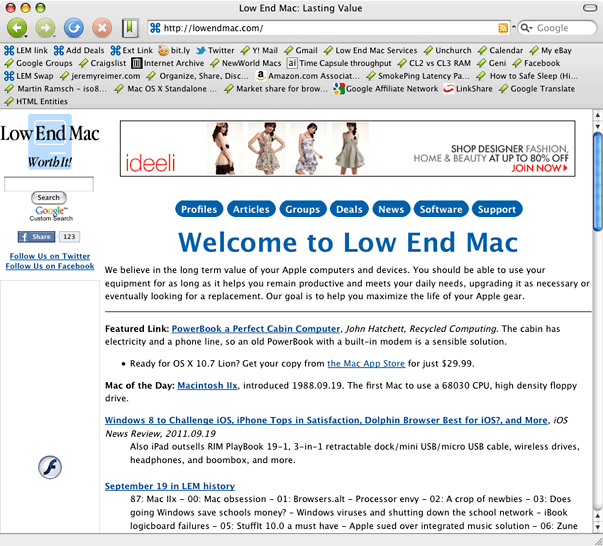The height and width of the screenshot is (546, 603).
Task: Open the Deals navigation tab
Action: coord(349,209)
